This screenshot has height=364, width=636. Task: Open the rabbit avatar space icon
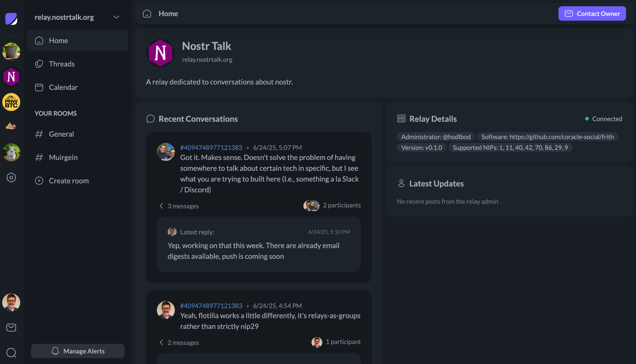click(11, 152)
